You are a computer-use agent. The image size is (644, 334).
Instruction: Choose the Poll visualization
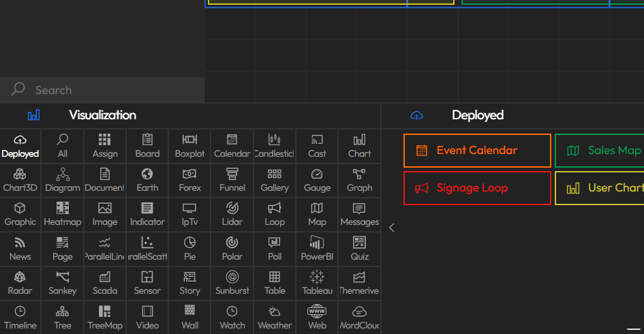(275, 249)
